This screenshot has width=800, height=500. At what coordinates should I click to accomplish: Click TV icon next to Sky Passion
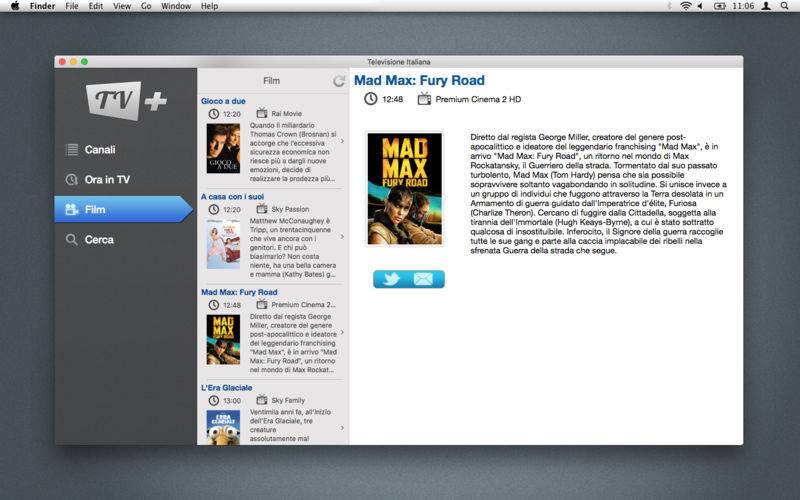click(262, 209)
